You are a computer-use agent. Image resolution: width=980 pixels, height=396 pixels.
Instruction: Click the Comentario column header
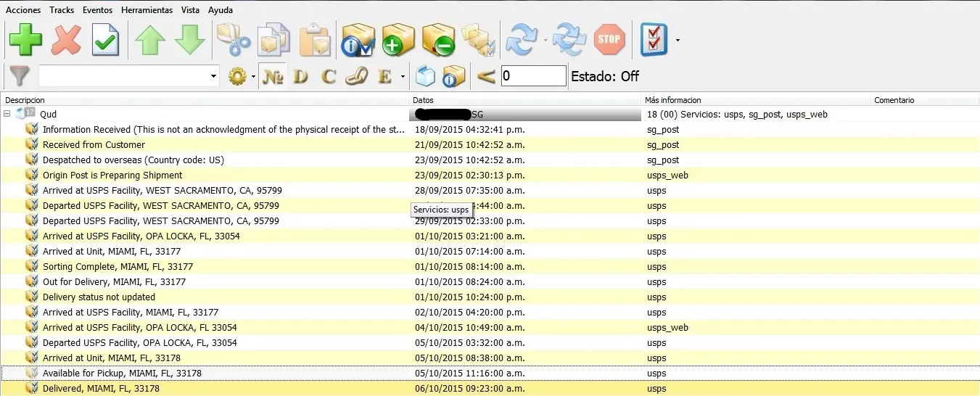pyautogui.click(x=925, y=100)
